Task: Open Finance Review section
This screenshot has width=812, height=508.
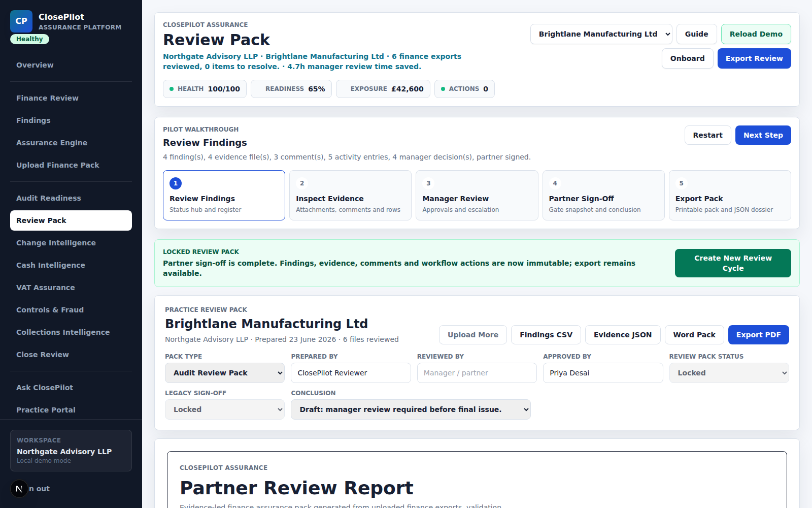Action: [71, 98]
